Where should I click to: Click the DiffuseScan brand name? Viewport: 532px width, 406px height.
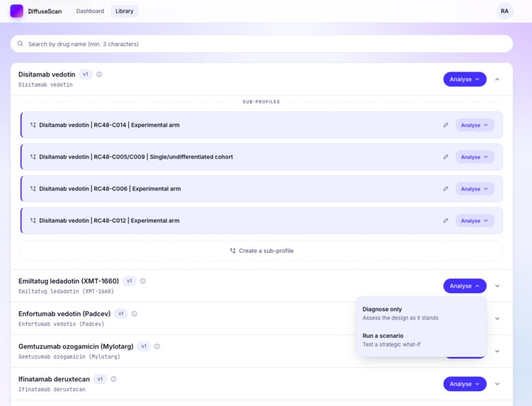45,11
